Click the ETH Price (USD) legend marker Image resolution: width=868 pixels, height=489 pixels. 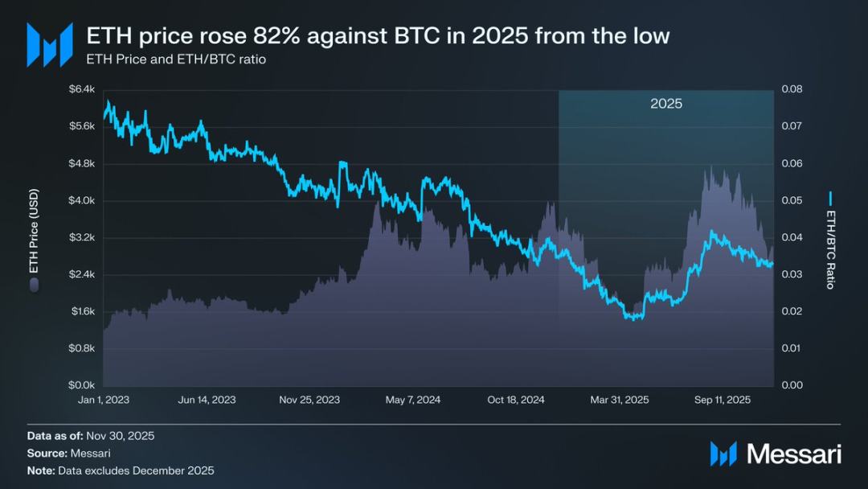tap(34, 284)
